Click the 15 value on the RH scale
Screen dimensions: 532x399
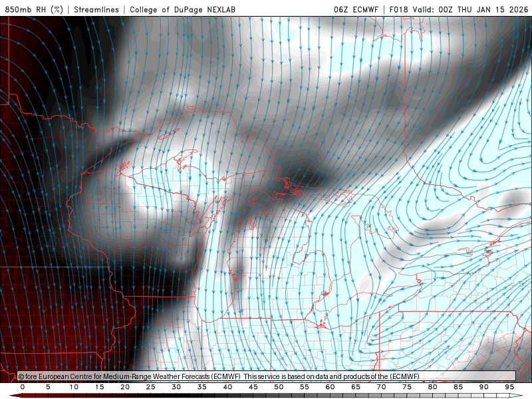(99, 387)
